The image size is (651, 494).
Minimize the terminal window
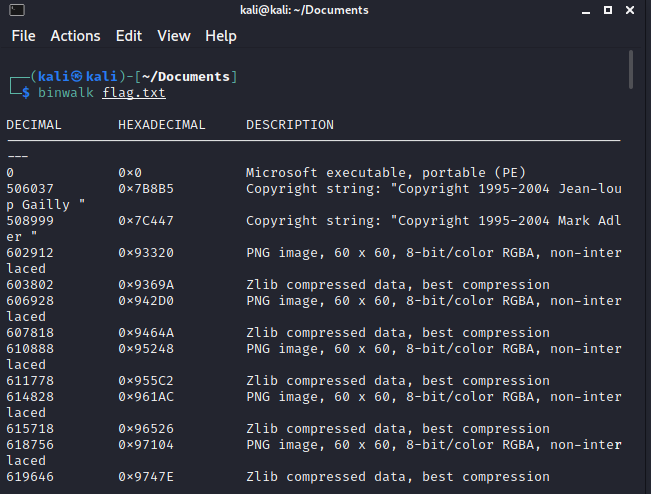click(x=584, y=10)
